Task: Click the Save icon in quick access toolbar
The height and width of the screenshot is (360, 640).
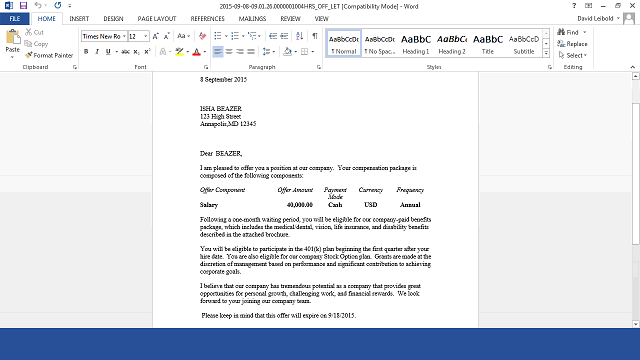Action: [x=23, y=6]
